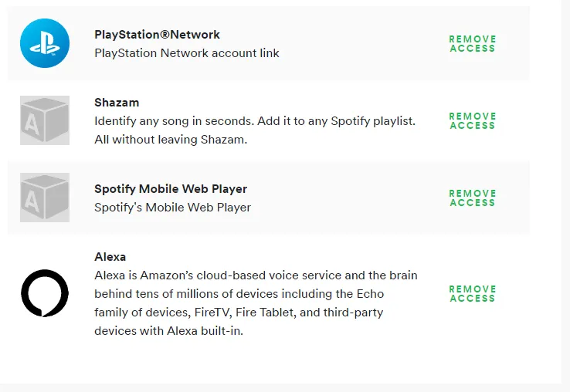Viewport: 570px width, 392px height.
Task: Click the 'PlayStation Network account link' description
Action: [187, 53]
